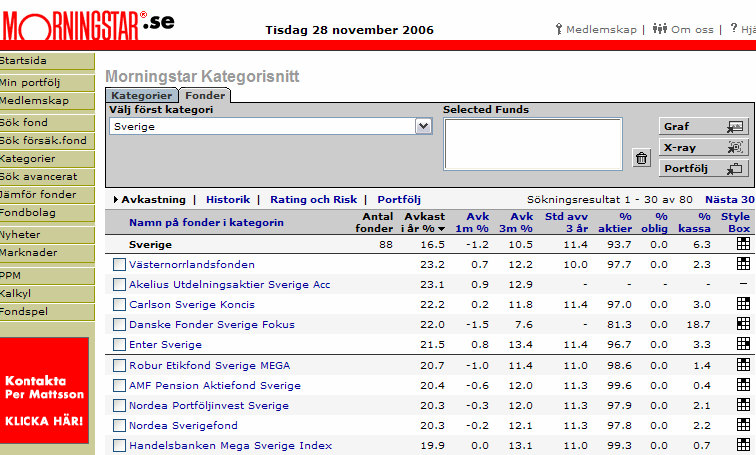Image resolution: width=756 pixels, height=455 pixels.
Task: Click the key icon next to Medlemskap
Action: tap(558, 29)
